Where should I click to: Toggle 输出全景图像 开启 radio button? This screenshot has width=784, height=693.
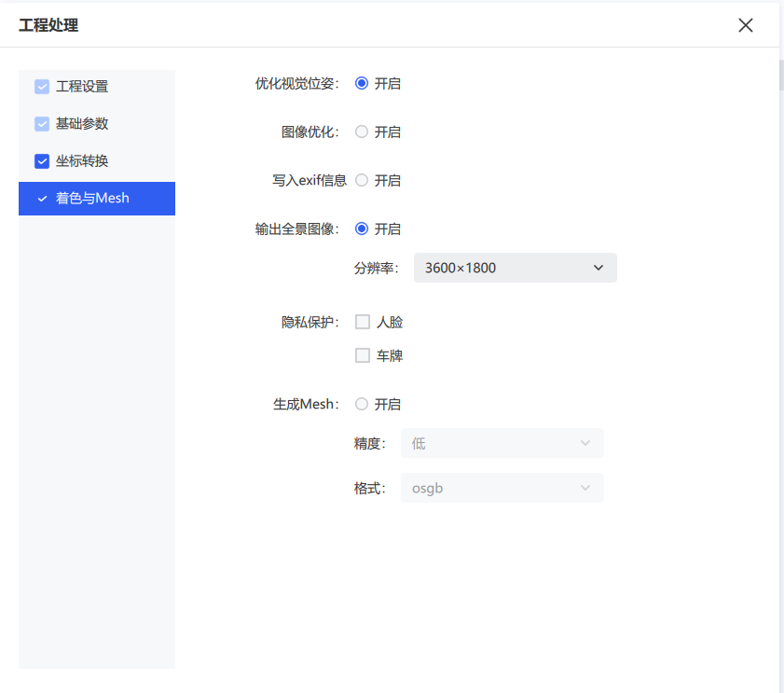[x=362, y=229]
